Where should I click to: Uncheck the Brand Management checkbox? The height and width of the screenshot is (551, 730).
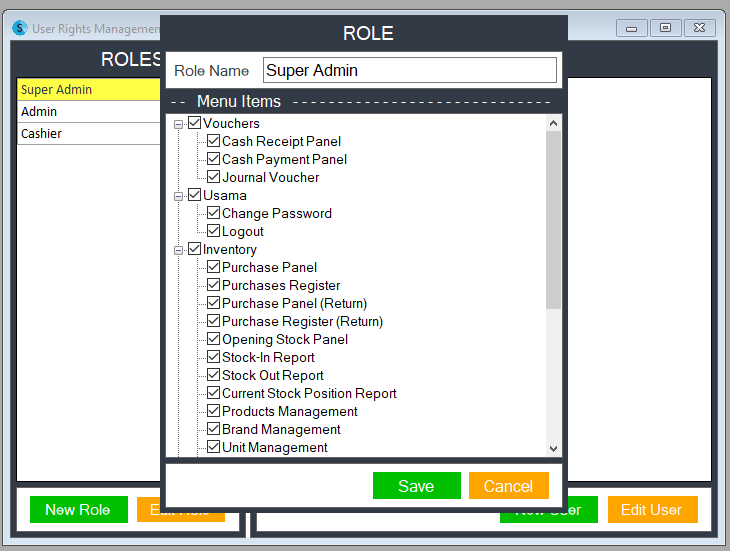click(213, 429)
